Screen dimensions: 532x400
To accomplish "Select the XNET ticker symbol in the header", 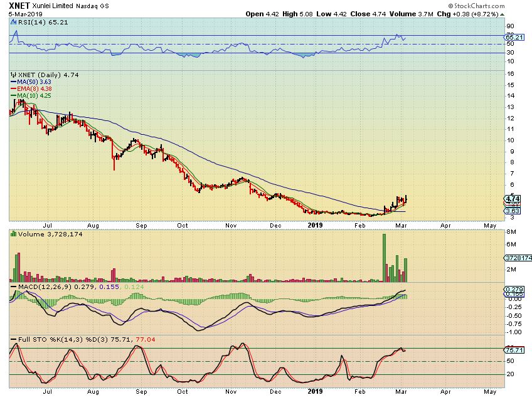I will pyautogui.click(x=19, y=6).
